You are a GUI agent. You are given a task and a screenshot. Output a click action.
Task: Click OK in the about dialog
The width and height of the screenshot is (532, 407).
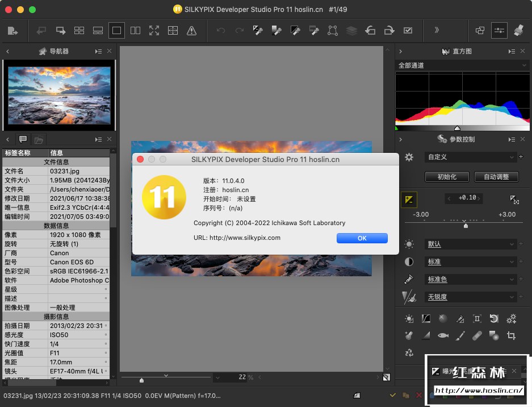(362, 238)
